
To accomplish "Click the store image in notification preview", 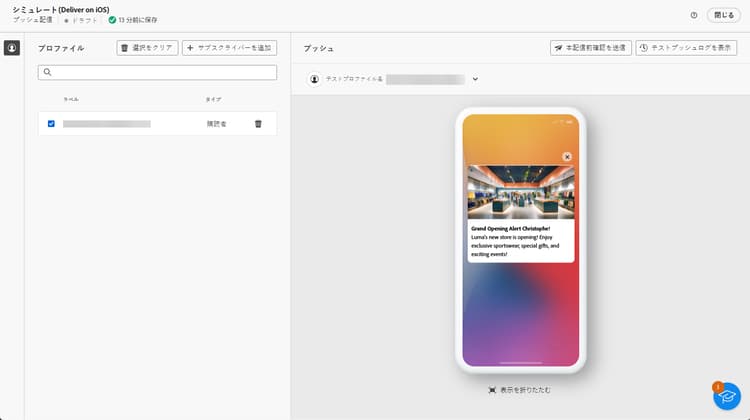I will coord(521,192).
